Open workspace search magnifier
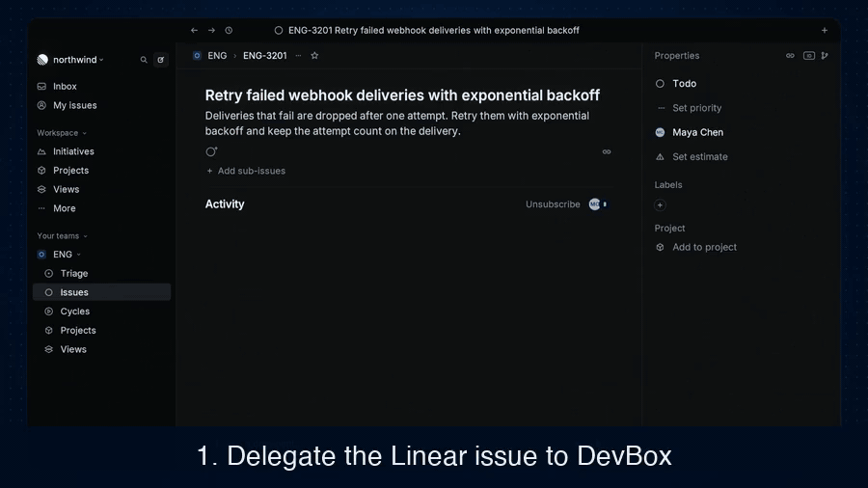Screen dimensions: 868x488 144,60
